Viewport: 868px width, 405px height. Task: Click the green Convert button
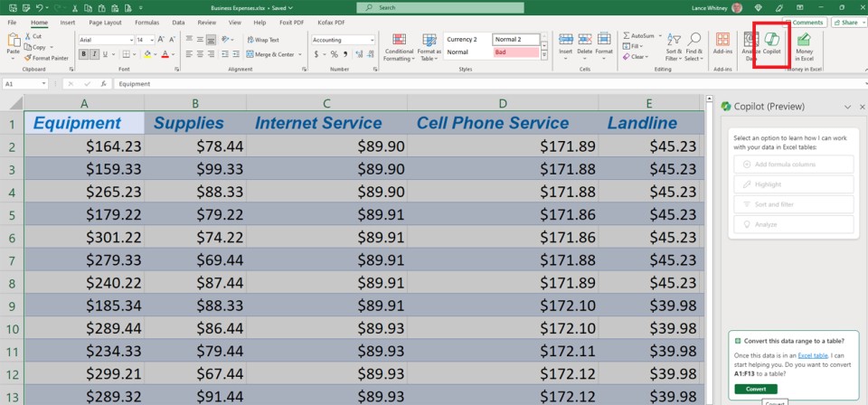(x=755, y=389)
